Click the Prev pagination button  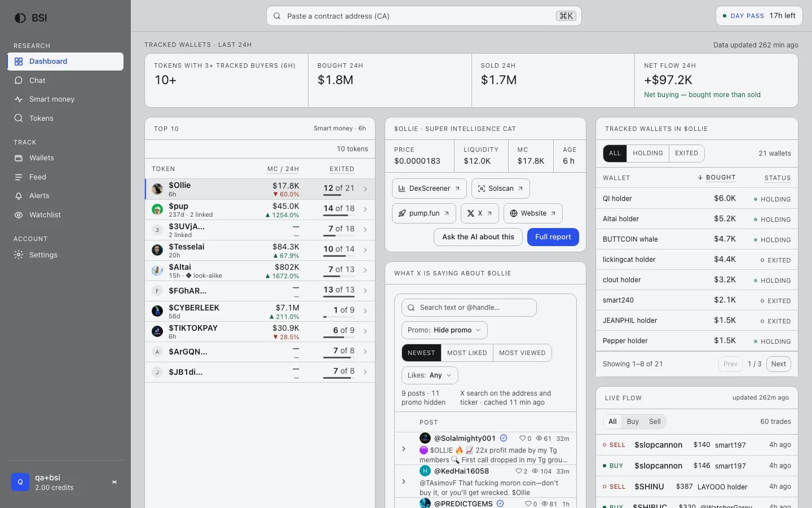pos(730,364)
